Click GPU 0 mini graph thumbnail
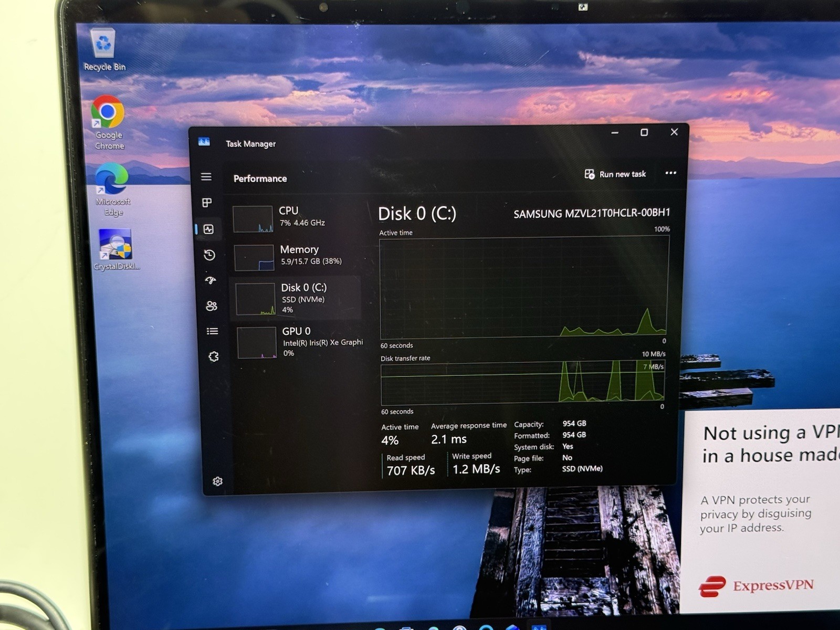The height and width of the screenshot is (630, 840). pos(257,342)
